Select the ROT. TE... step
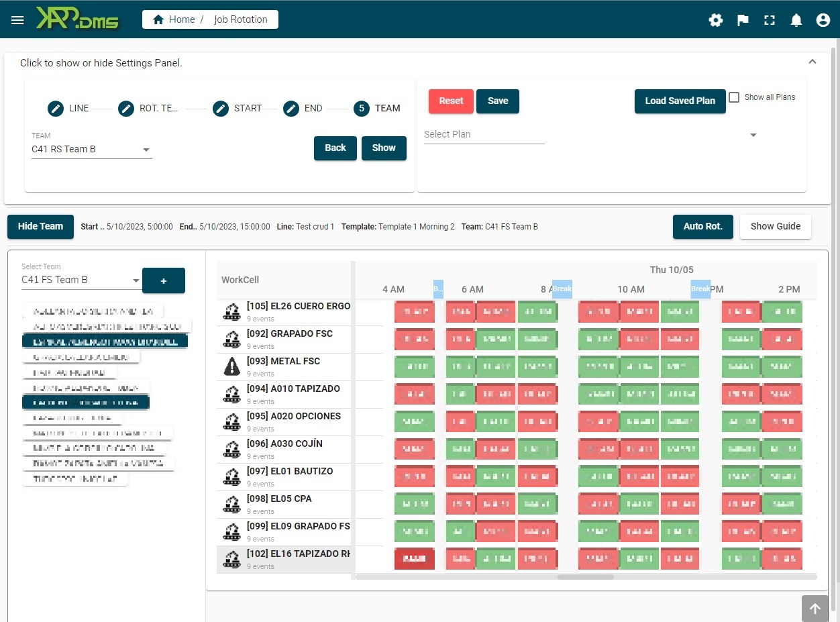The height and width of the screenshot is (622, 840). click(148, 108)
